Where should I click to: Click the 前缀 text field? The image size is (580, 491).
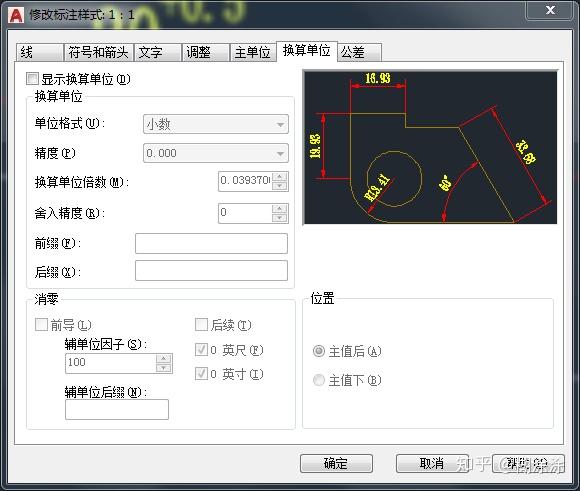[x=211, y=243]
